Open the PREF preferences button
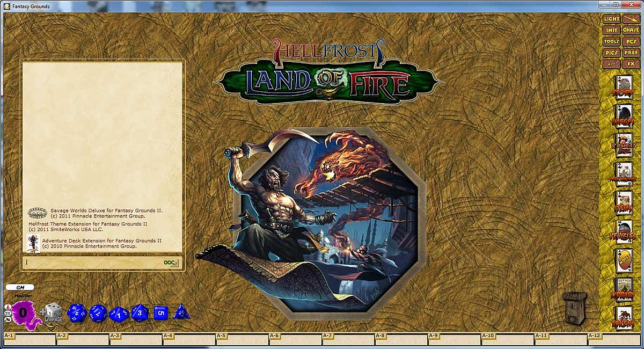 point(631,53)
